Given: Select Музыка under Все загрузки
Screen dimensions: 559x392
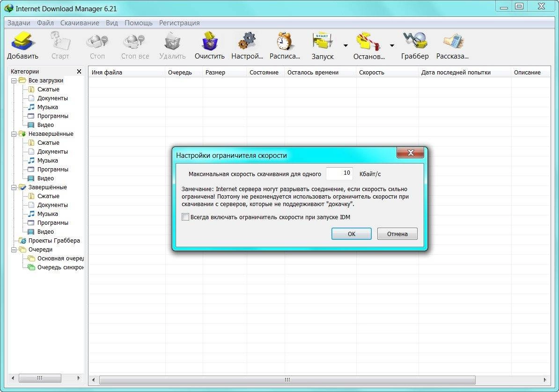Looking at the screenshot, I should 47,107.
